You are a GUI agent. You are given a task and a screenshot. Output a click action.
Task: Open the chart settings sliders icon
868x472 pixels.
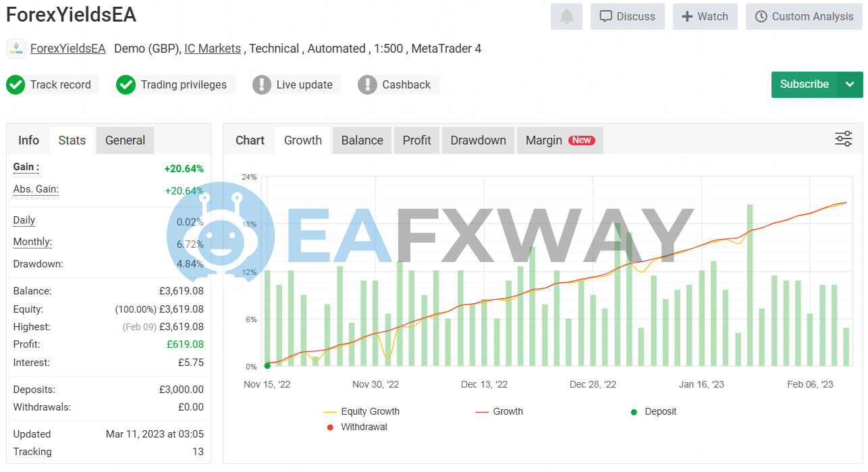click(844, 139)
